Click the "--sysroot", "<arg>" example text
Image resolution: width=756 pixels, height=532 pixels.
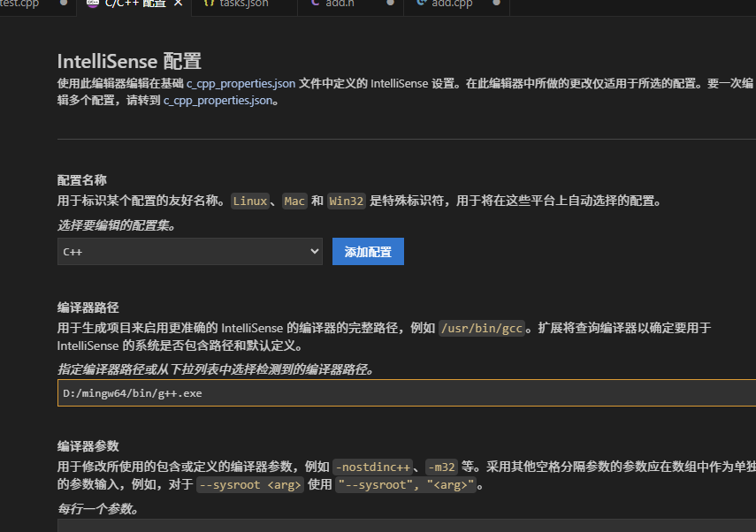coord(406,485)
